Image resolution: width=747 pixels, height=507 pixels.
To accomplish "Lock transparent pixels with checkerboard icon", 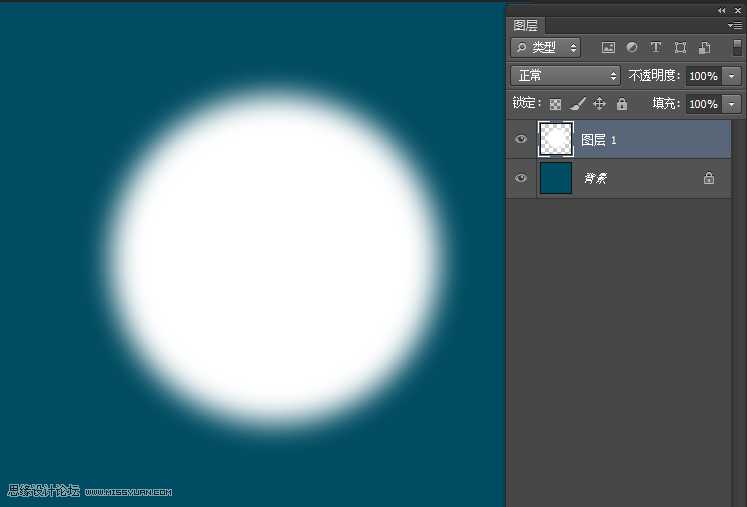I will [555, 104].
